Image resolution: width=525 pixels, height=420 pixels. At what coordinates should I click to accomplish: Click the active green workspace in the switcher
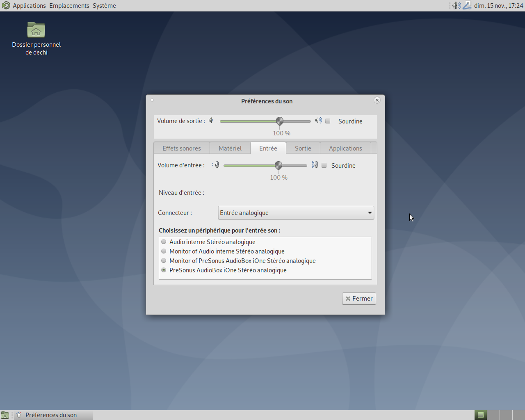(x=481, y=415)
